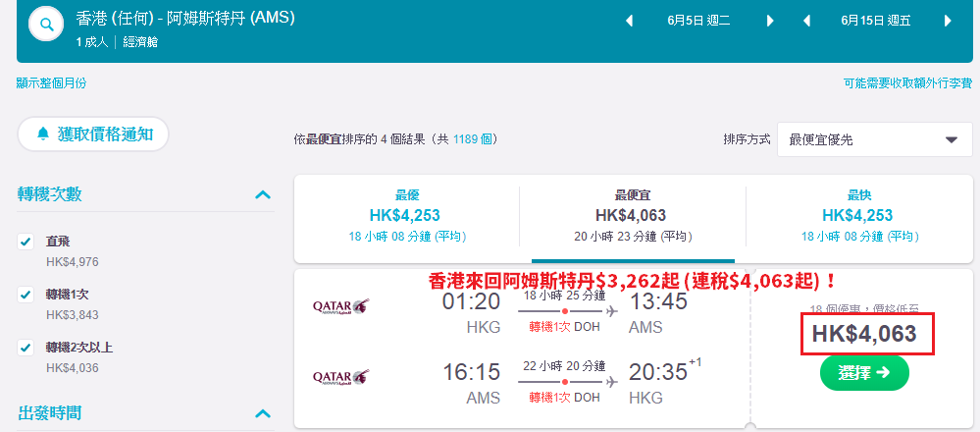Click the 13:45 AMS arrival time

pos(657,301)
